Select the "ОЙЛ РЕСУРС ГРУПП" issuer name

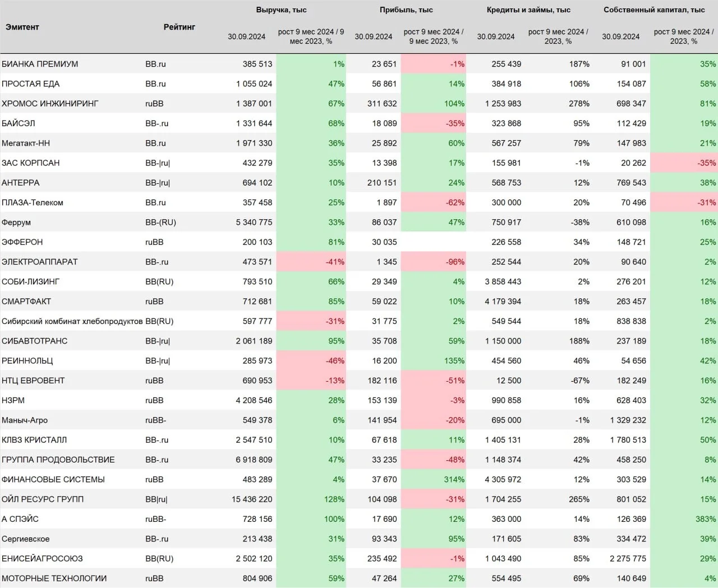(x=43, y=499)
